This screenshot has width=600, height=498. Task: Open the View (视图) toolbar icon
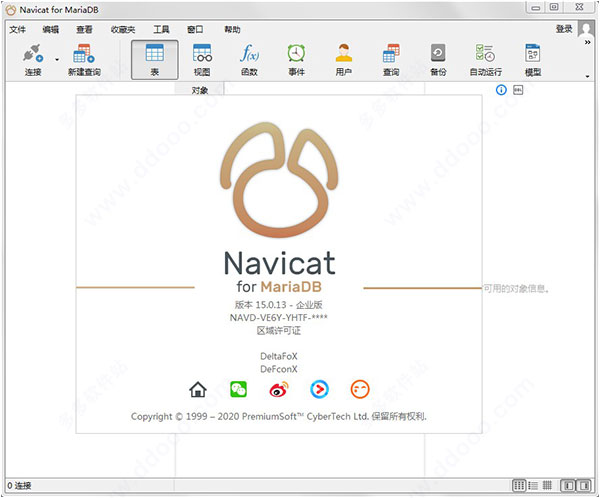202,60
